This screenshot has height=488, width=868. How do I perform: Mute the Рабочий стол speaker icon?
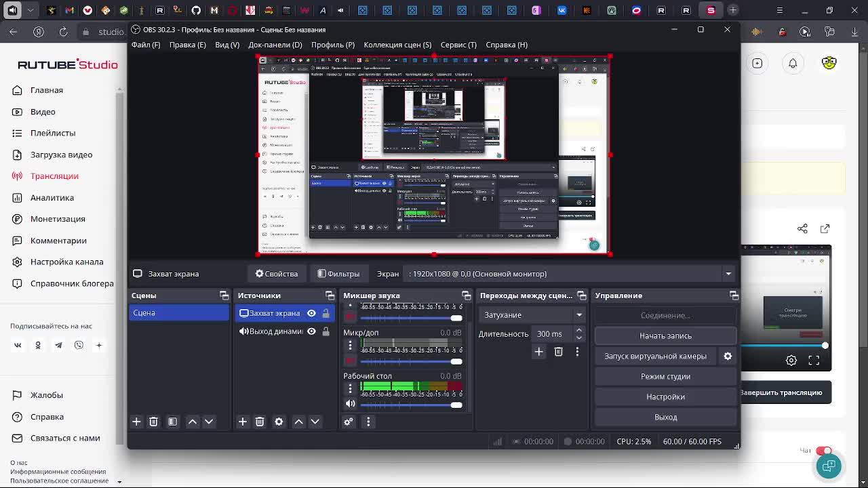tap(350, 404)
